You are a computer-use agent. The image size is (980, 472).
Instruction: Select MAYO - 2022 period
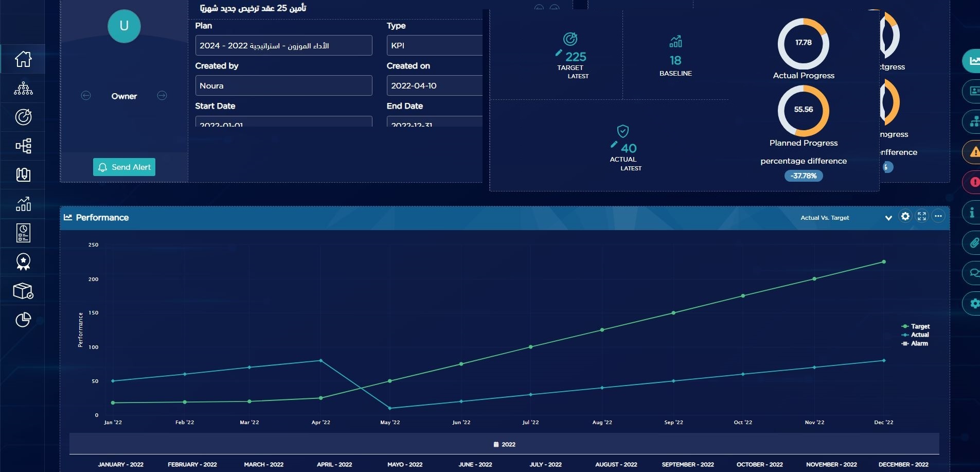(x=405, y=464)
